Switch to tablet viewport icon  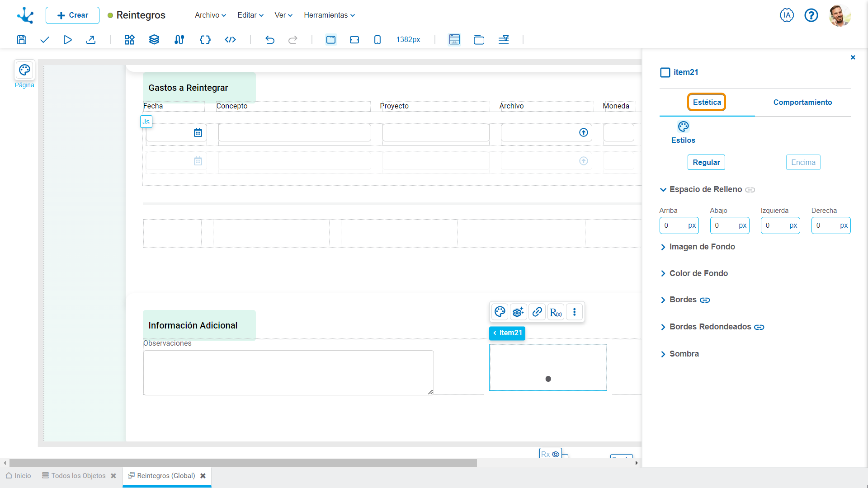(354, 40)
